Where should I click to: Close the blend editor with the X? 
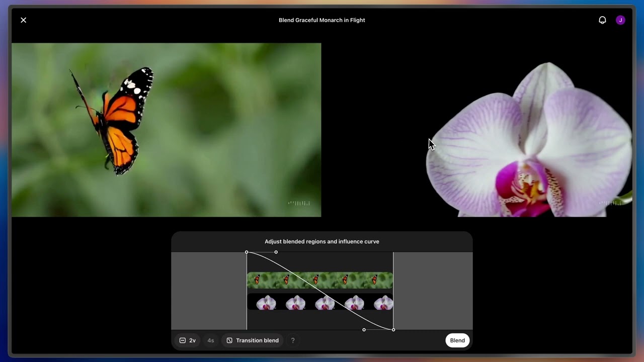coord(23,20)
